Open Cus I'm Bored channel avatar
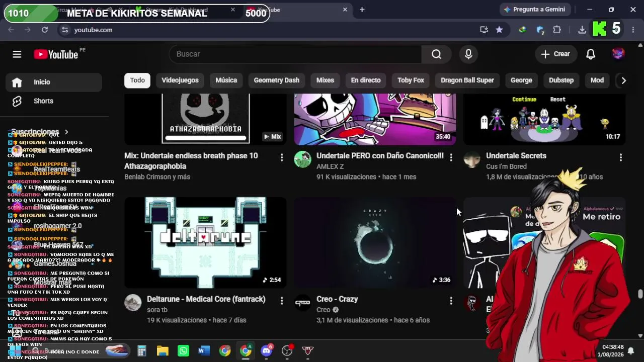The image size is (644, 362). [x=472, y=159]
